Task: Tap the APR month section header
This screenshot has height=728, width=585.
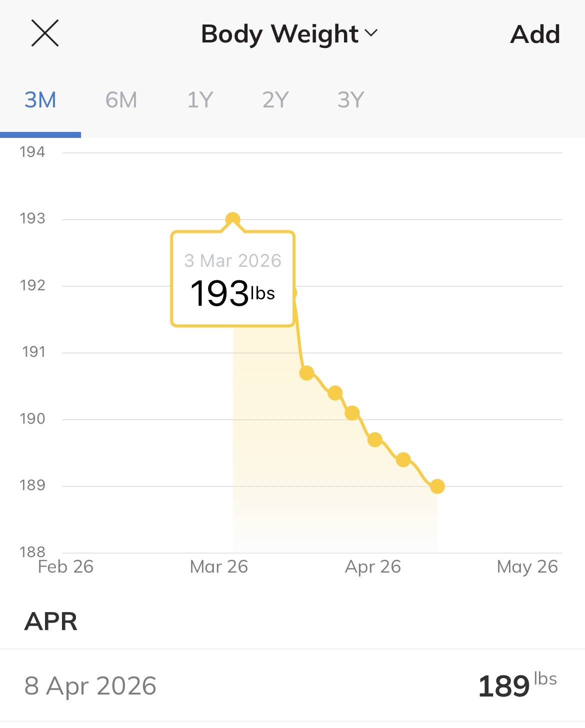Action: tap(51, 622)
